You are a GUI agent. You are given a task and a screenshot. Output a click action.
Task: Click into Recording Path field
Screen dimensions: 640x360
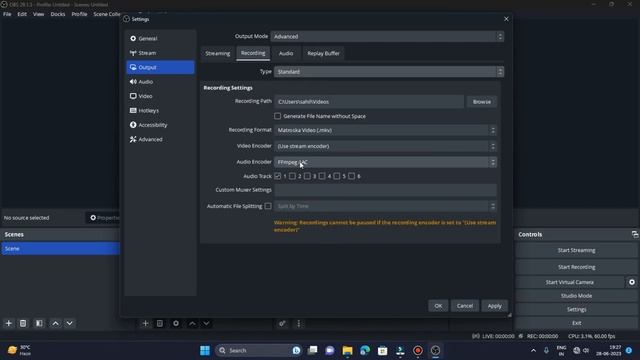[x=369, y=102]
